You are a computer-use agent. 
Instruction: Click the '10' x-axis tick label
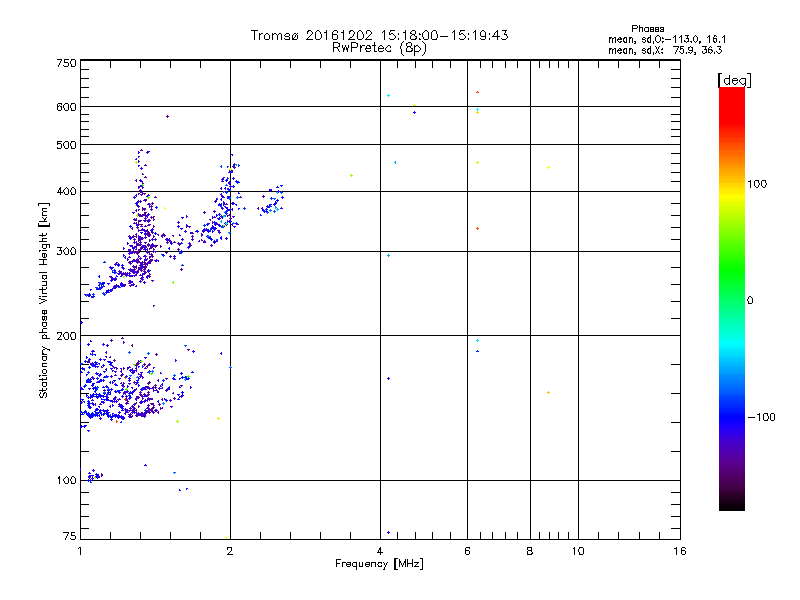pyautogui.click(x=578, y=552)
